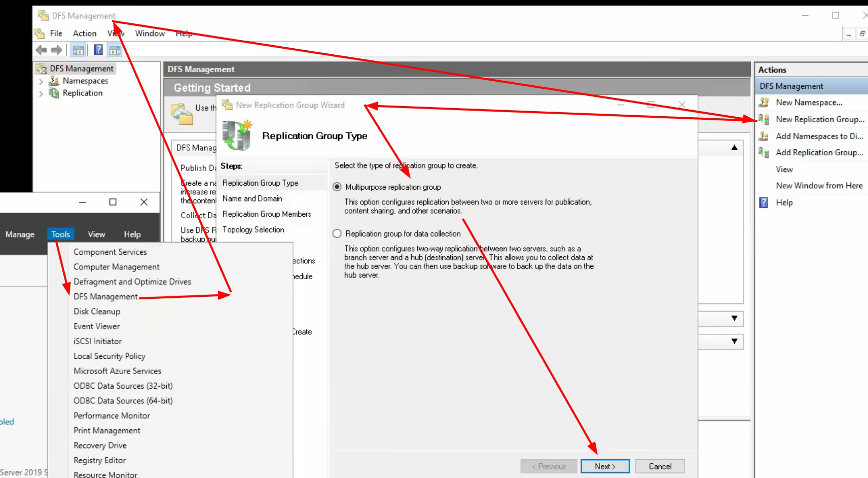The image size is (868, 478).
Task: Click the Help question-mark icon in Actions pane
Action: point(764,202)
